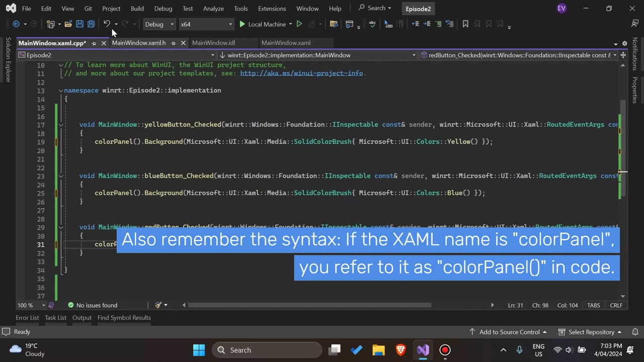The height and width of the screenshot is (362, 644).
Task: Start debugging on Local Machine
Action: coord(262,24)
